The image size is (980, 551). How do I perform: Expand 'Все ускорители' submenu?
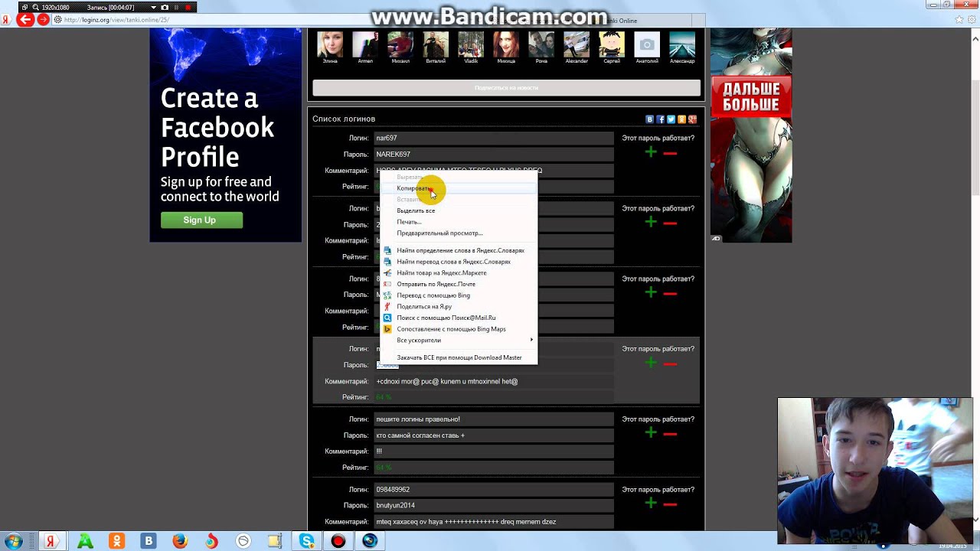459,340
